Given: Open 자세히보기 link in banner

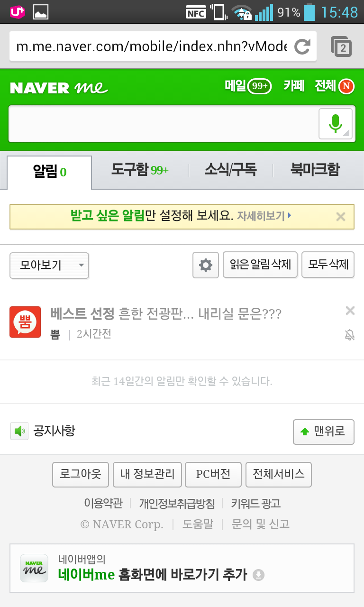Looking at the screenshot, I should pyautogui.click(x=264, y=216).
